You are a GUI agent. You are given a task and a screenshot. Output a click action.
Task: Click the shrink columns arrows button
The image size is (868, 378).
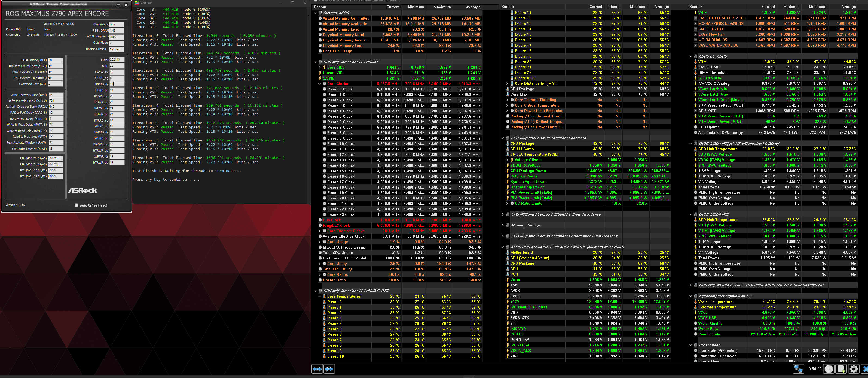[x=329, y=369]
